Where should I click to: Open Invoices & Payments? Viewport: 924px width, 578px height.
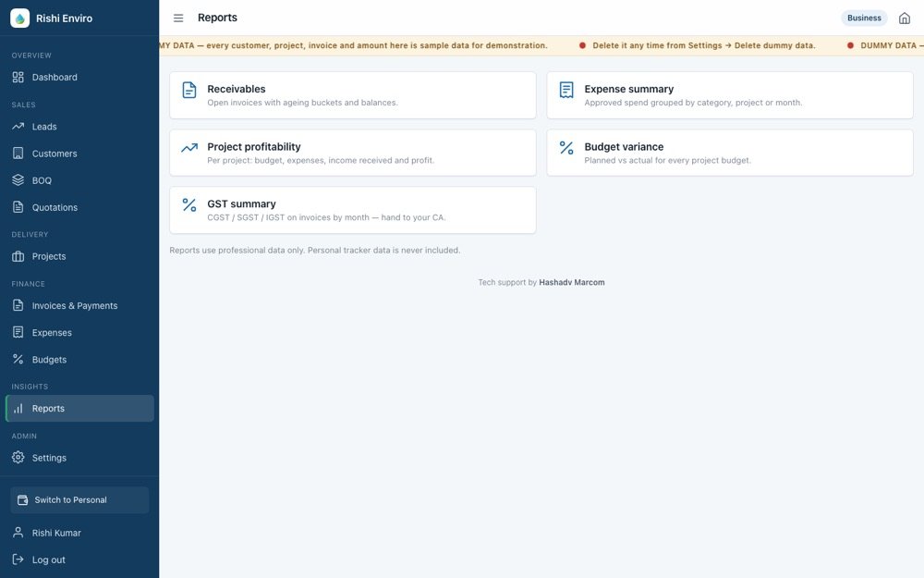(79, 305)
